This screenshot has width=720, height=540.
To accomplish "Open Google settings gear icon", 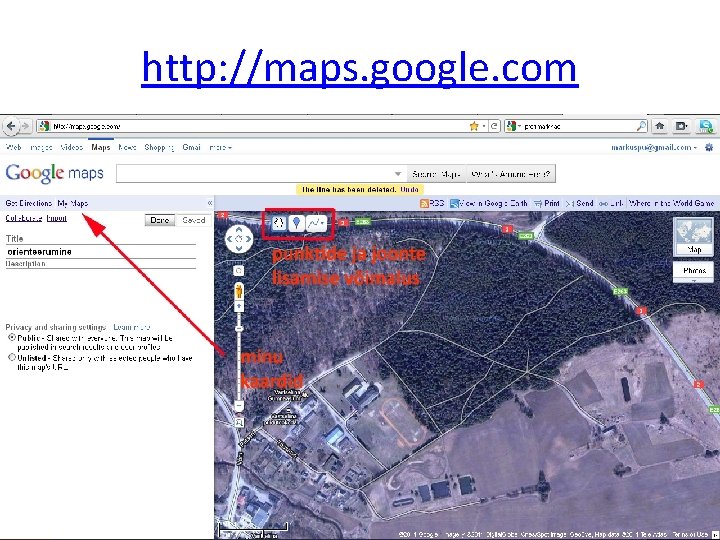I will coord(709,147).
